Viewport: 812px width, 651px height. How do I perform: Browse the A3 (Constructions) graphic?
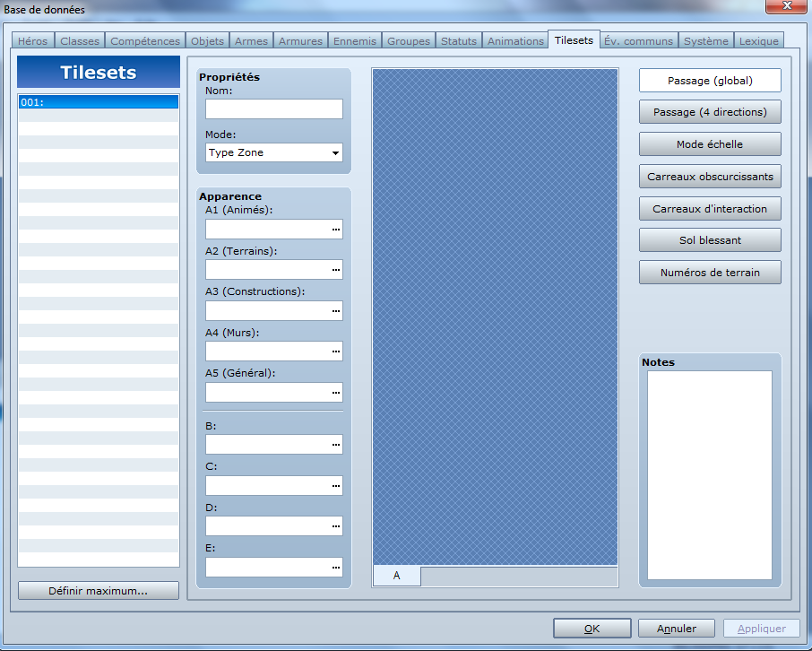tap(336, 311)
